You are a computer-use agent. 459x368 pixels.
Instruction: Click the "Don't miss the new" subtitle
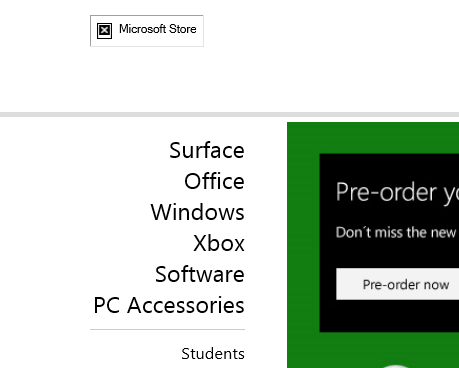[x=396, y=232]
